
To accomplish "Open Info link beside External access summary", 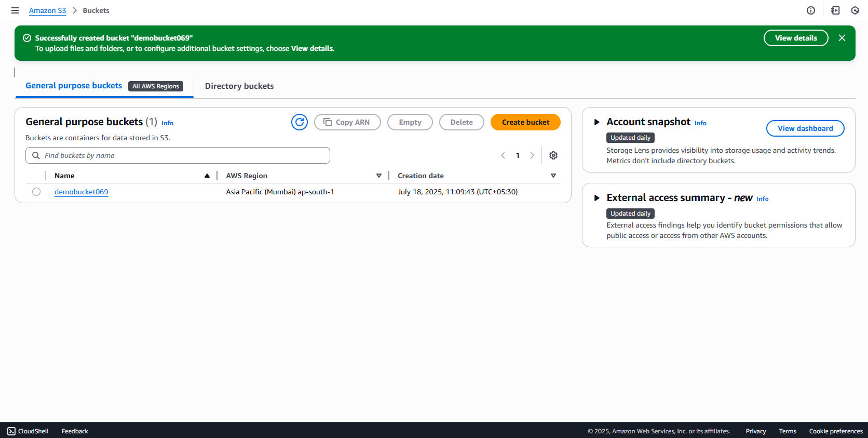I will click(763, 199).
